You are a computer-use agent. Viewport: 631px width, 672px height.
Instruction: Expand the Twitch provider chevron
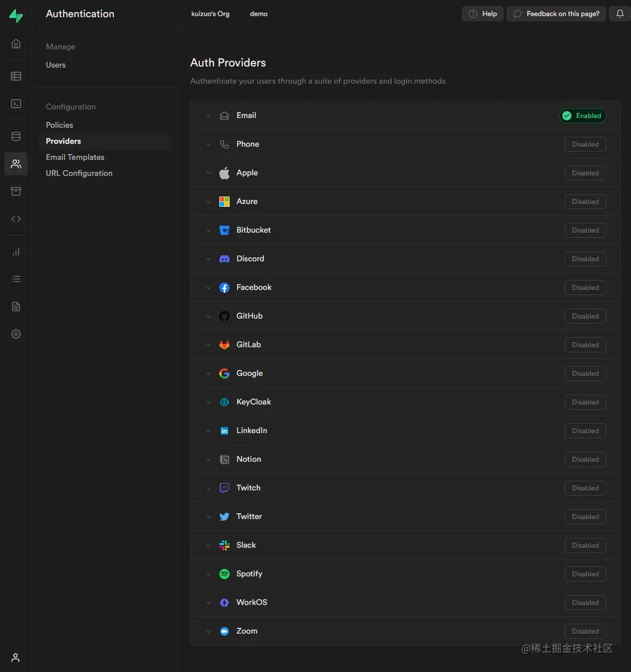point(208,488)
